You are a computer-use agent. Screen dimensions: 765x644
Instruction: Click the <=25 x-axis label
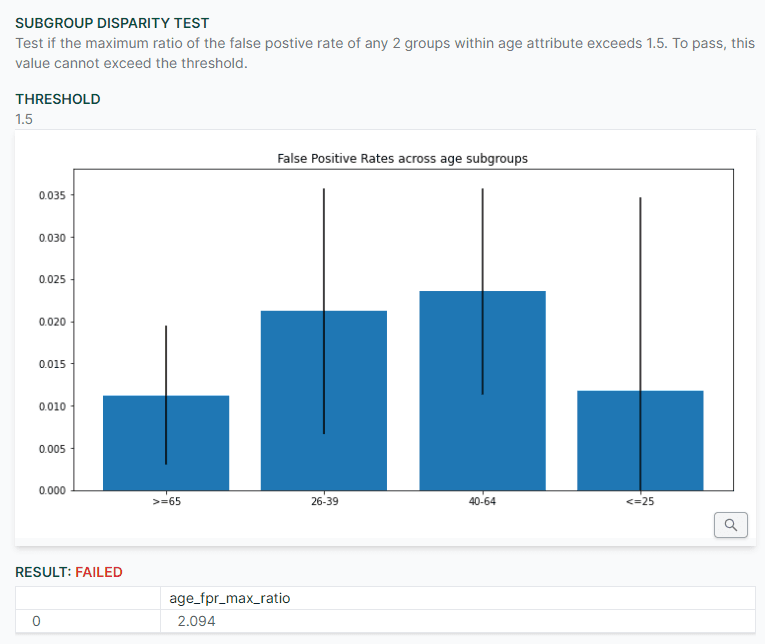[640, 501]
